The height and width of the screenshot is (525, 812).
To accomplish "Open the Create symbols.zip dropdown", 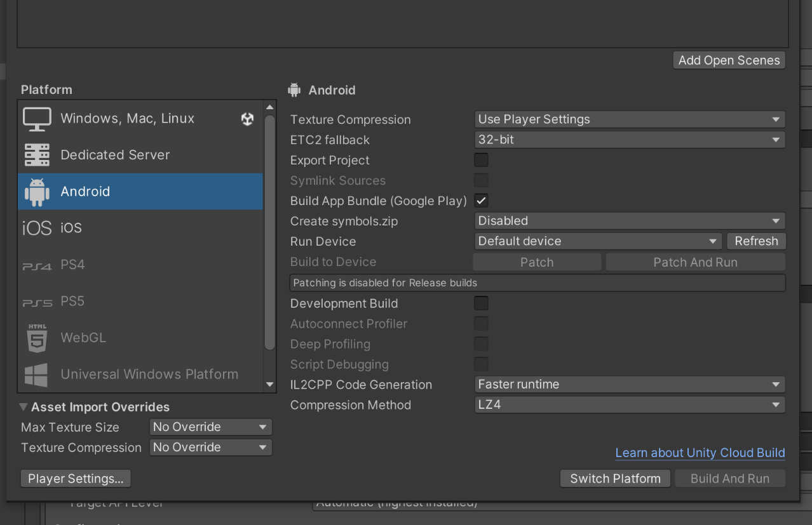I will [630, 221].
